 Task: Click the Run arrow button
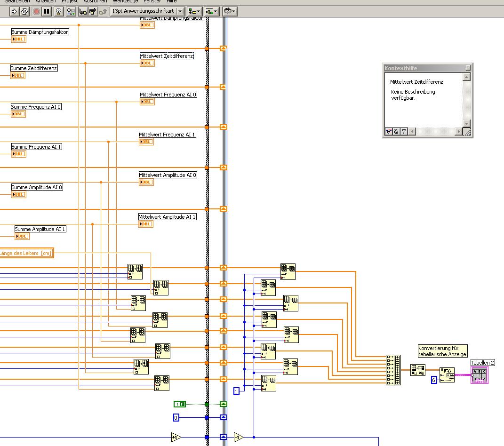14,11
